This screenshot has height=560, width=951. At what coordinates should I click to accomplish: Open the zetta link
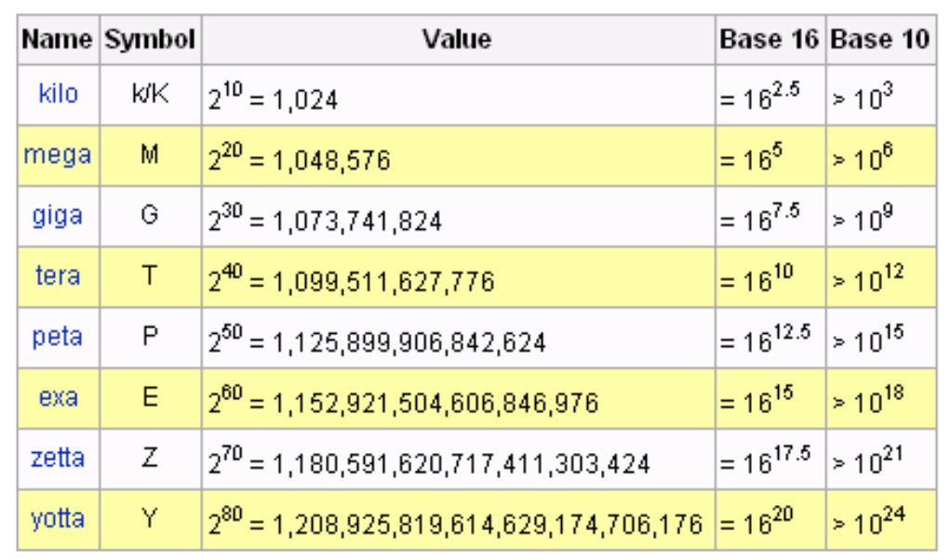(58, 459)
